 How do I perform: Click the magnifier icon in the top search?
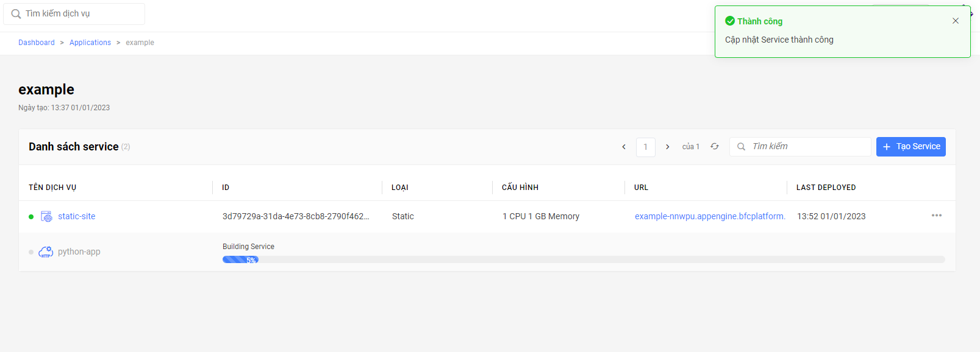pos(16,14)
